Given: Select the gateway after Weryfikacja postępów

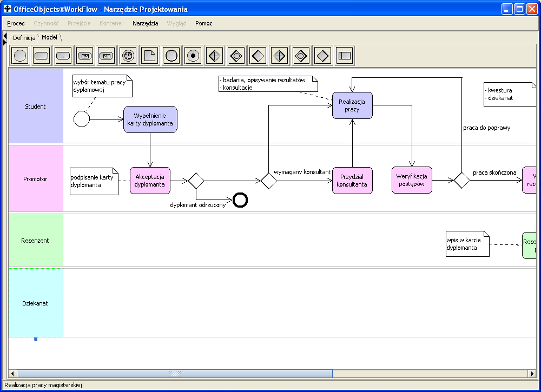Looking at the screenshot, I should pyautogui.click(x=461, y=180).
